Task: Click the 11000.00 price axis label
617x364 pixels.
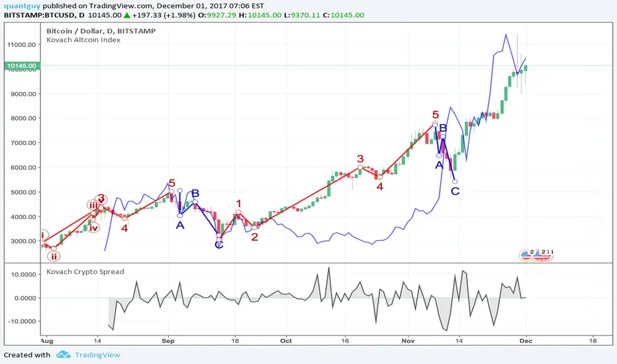Action: (x=22, y=44)
